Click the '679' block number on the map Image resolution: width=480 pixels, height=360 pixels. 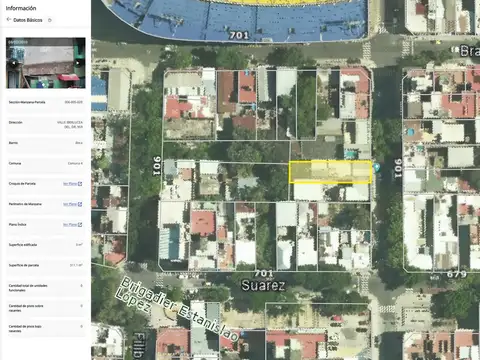pos(456,274)
